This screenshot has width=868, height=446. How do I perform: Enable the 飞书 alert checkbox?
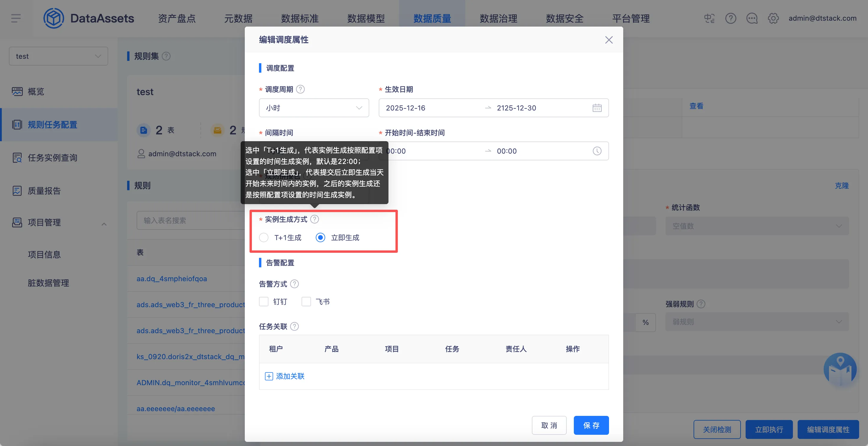[306, 302]
